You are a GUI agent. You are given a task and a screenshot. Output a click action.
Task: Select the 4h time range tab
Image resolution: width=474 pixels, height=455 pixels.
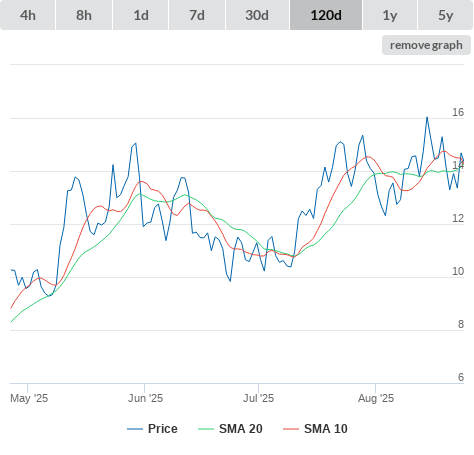point(28,15)
